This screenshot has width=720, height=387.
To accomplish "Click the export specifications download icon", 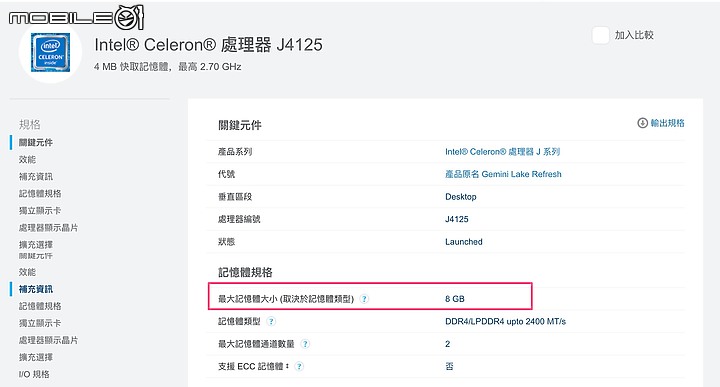I will coord(642,123).
